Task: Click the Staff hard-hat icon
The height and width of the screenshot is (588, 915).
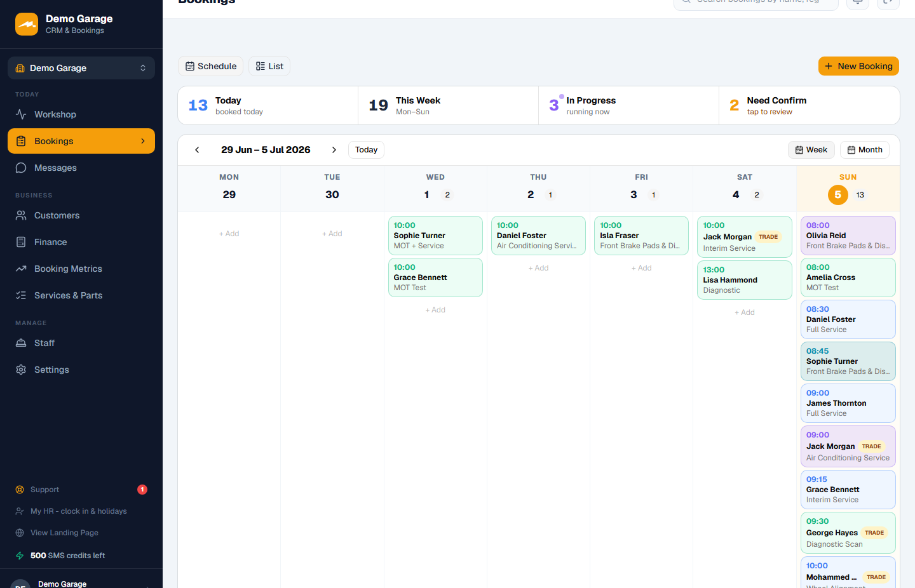Action: (x=21, y=343)
